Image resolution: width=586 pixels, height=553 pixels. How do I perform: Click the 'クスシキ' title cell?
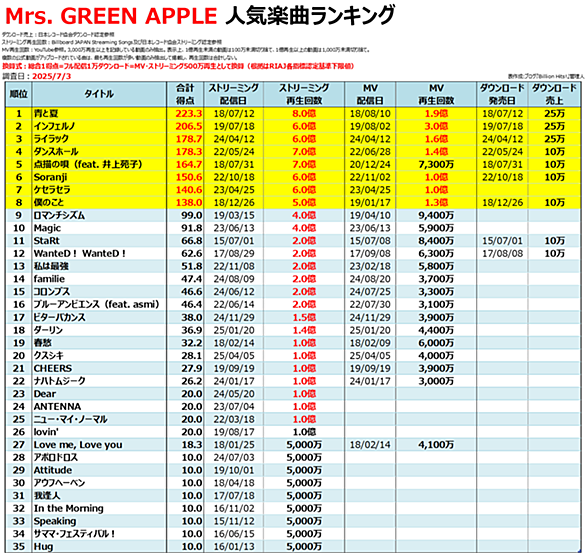(99, 355)
